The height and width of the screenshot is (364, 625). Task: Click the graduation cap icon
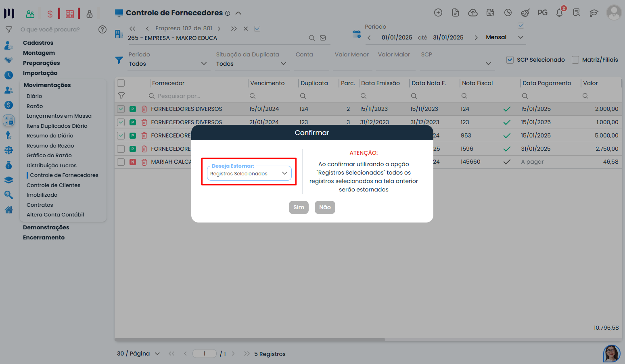click(594, 13)
